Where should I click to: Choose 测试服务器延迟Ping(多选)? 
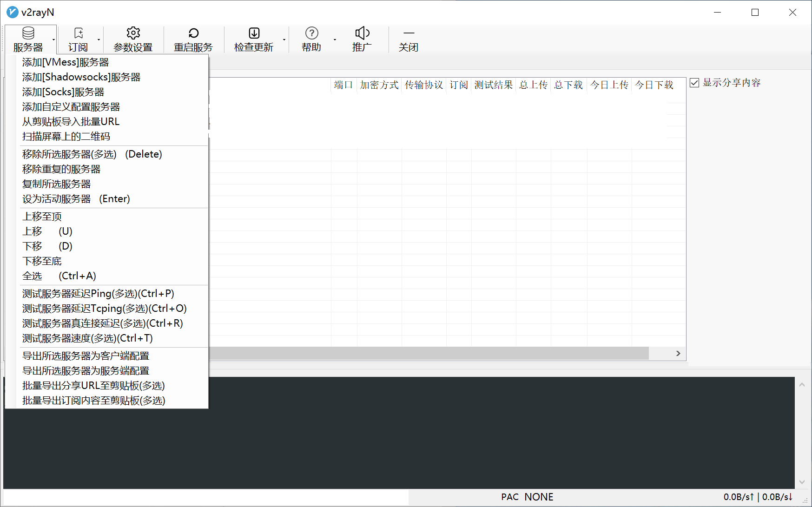pos(112,294)
